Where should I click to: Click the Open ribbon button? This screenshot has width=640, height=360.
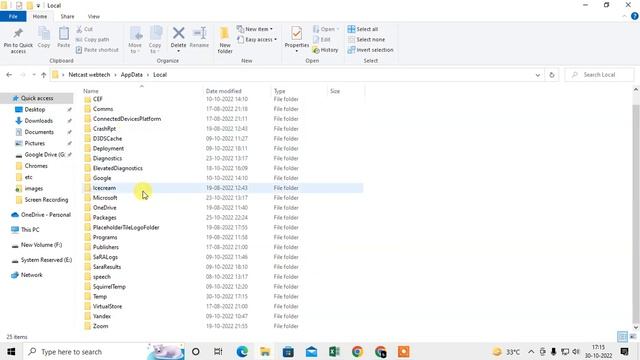pyautogui.click(x=326, y=29)
